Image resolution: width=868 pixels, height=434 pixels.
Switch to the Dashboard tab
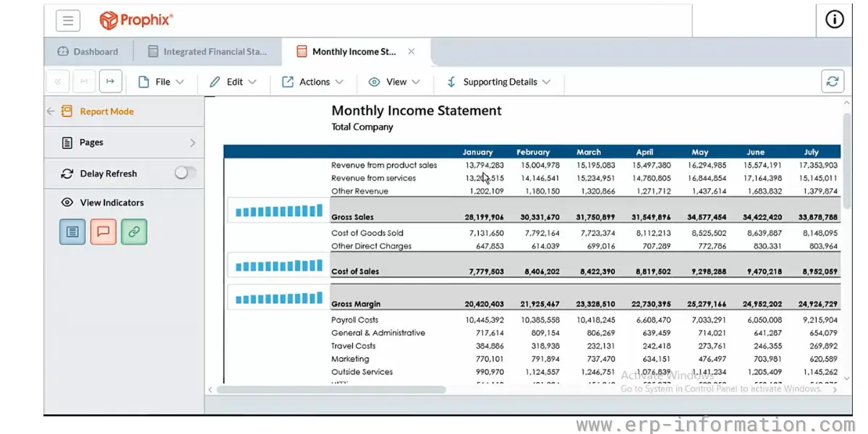pyautogui.click(x=88, y=51)
